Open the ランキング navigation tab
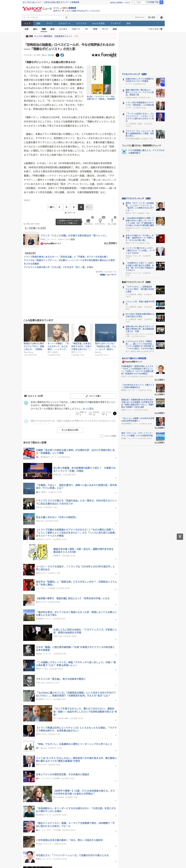Viewport: 186px width, 868px height. pyautogui.click(x=115, y=24)
